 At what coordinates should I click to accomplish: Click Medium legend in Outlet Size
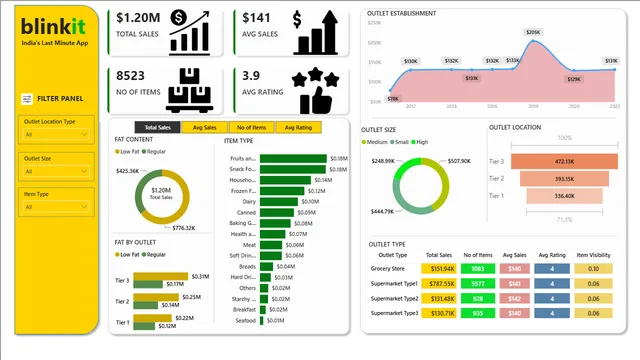(374, 142)
